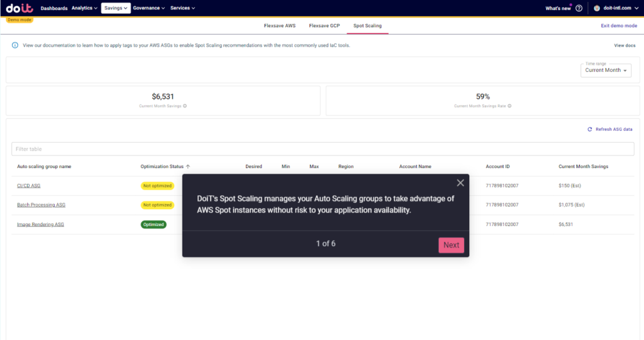Click info icon next to Current Month Savings Rate
644x340 pixels.
[509, 106]
